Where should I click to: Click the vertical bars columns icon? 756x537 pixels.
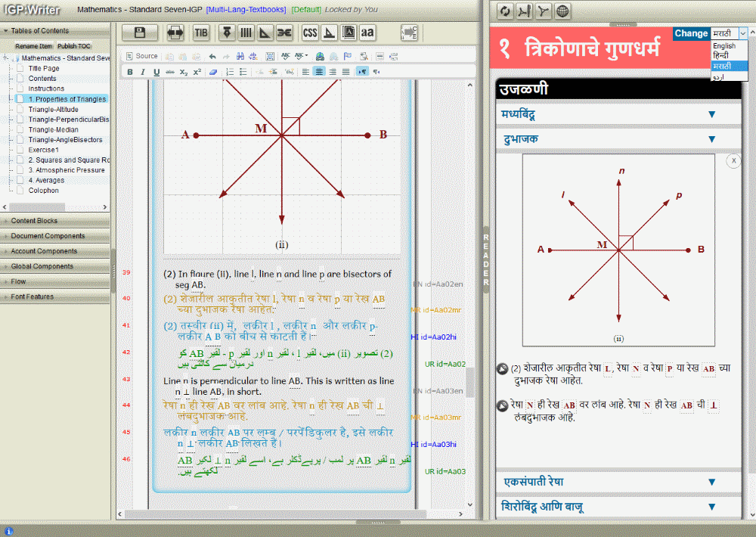coord(246,33)
